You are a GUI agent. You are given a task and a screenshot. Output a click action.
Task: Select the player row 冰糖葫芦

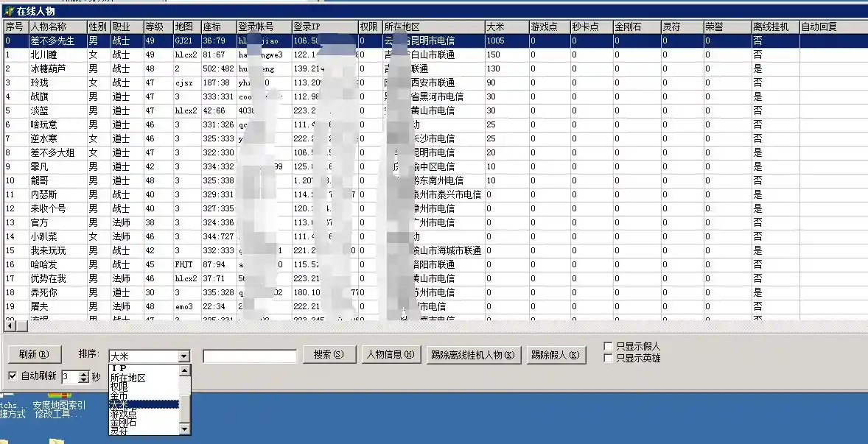[435, 68]
